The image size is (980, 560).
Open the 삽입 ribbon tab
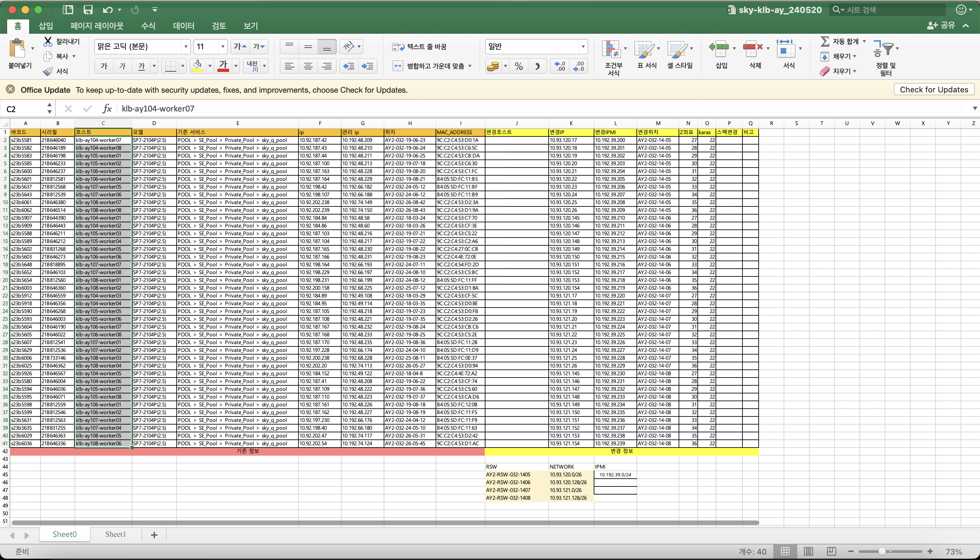(x=46, y=26)
